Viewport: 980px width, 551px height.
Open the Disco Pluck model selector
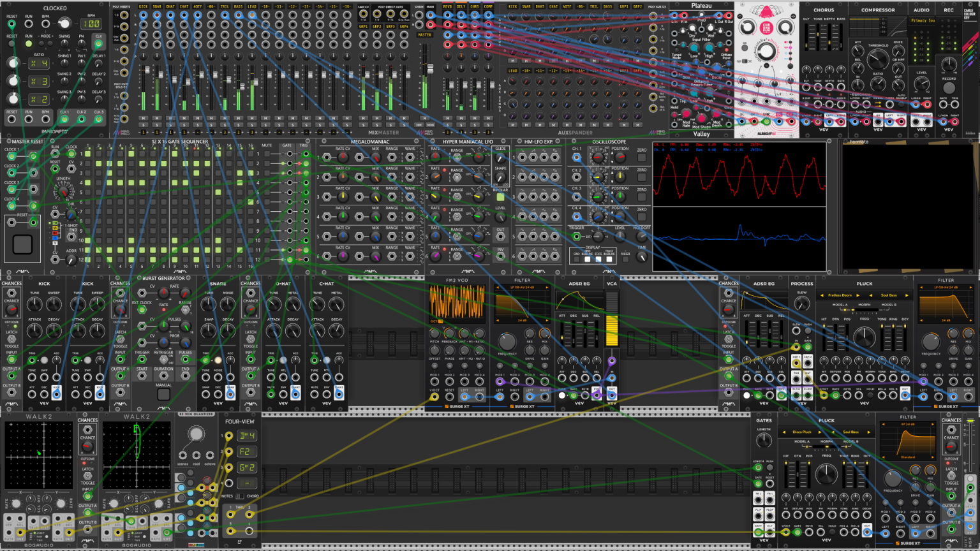[802, 432]
